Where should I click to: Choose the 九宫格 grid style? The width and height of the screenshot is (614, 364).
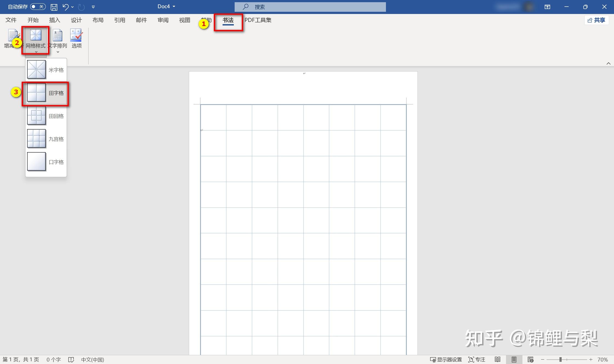point(46,139)
